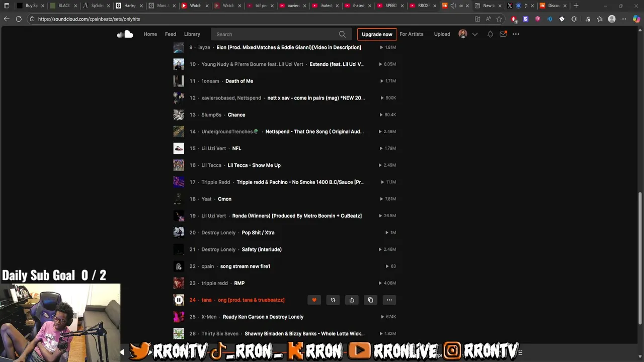Screen dimensions: 644x362
Task: Repost the track 'ong' by tana
Action: [333, 300]
